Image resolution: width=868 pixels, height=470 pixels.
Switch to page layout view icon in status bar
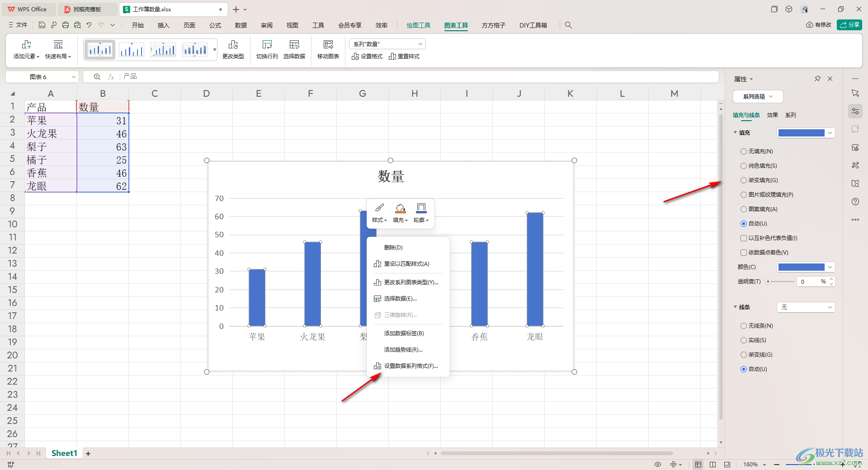point(713,465)
